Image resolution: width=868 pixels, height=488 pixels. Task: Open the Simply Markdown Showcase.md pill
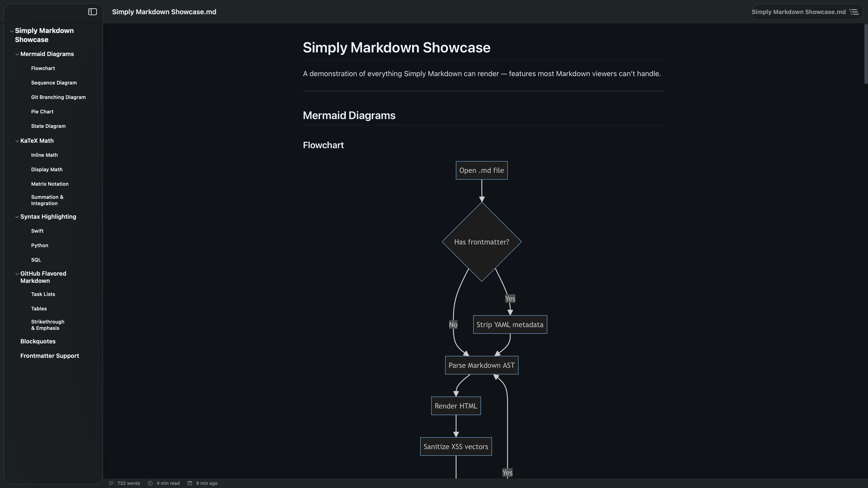pos(799,12)
